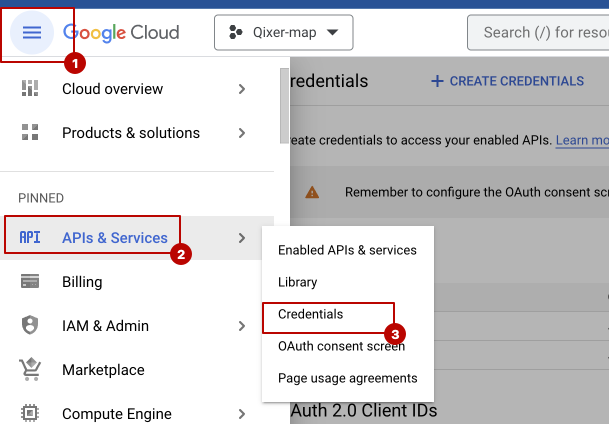Open the Qixer-map project selector
This screenshot has width=609, height=424.
point(284,33)
